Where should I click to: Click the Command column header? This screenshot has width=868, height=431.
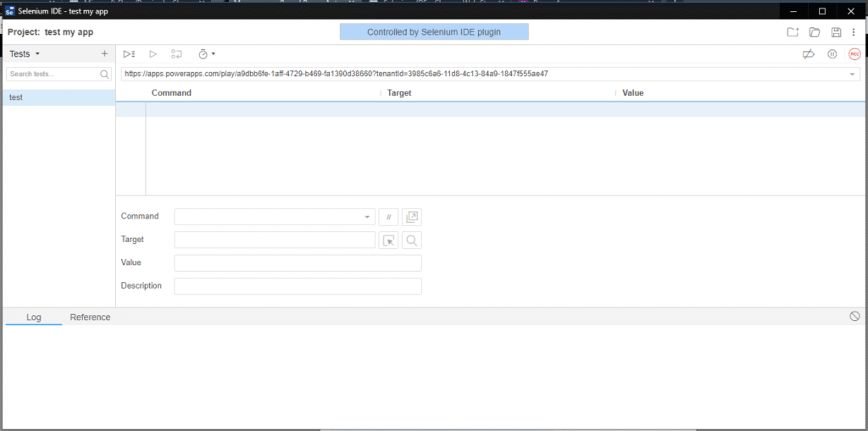(171, 93)
